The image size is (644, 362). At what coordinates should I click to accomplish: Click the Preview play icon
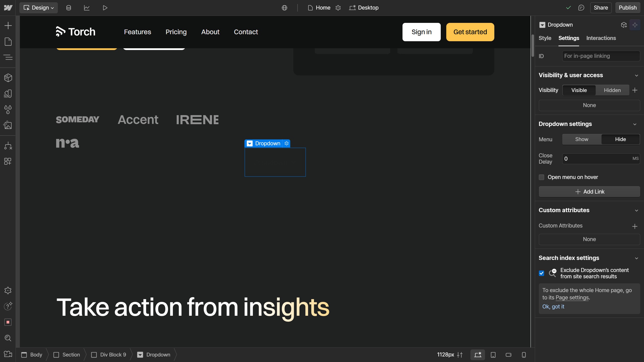(x=105, y=8)
